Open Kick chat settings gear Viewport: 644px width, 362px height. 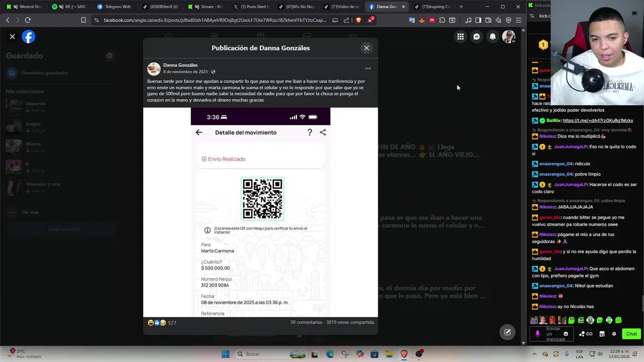614,334
